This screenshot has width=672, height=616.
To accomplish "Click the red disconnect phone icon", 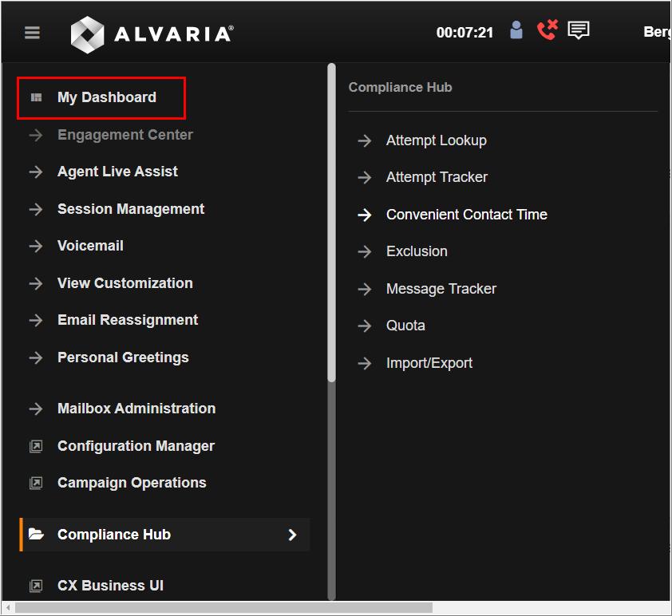I will pos(547,30).
